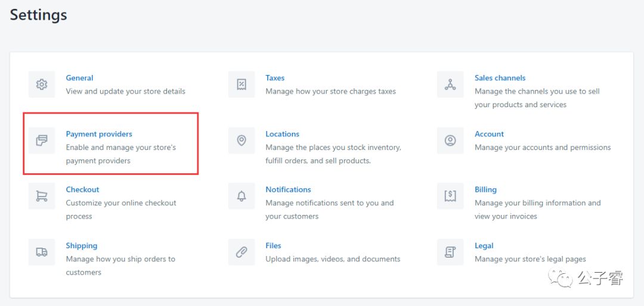Open the Billing settings link

click(485, 190)
